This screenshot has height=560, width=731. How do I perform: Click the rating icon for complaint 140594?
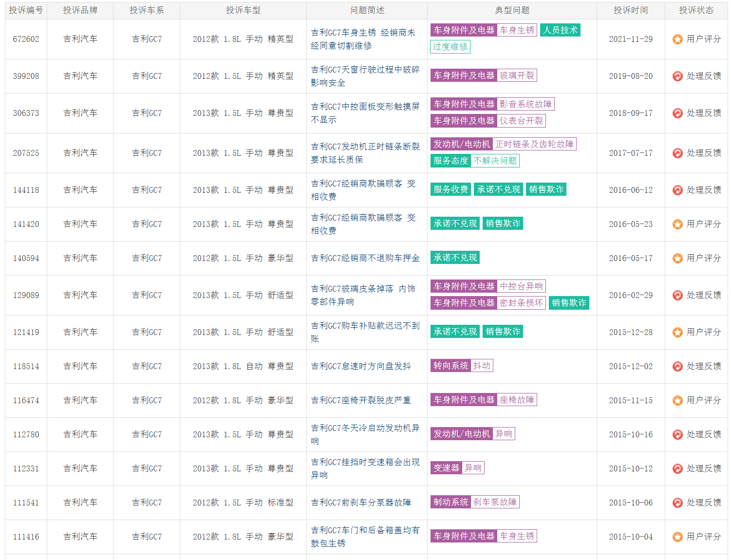click(677, 258)
